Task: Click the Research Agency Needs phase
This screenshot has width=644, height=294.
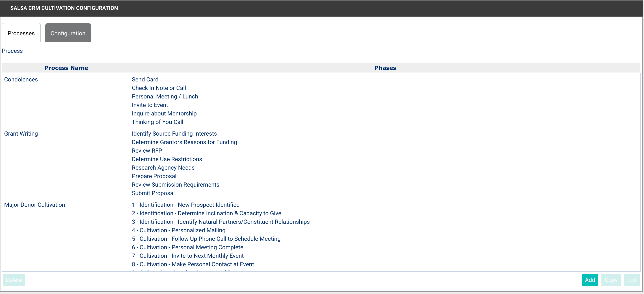Action: [x=163, y=167]
